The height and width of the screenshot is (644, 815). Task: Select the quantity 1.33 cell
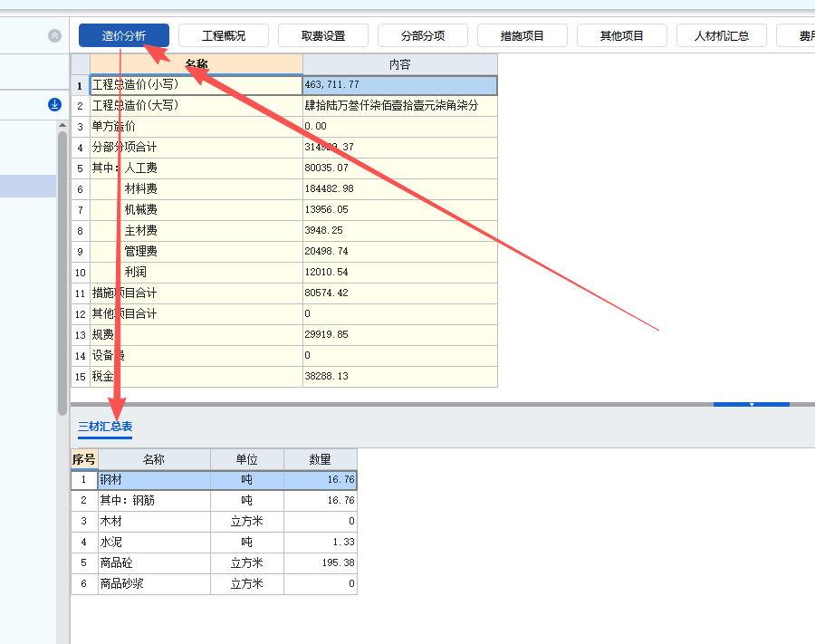click(x=321, y=543)
